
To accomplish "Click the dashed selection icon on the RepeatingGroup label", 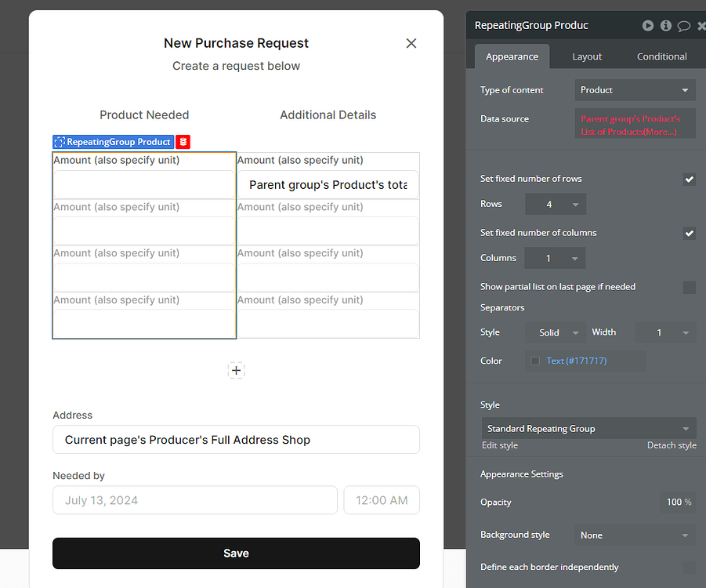I will [58, 142].
